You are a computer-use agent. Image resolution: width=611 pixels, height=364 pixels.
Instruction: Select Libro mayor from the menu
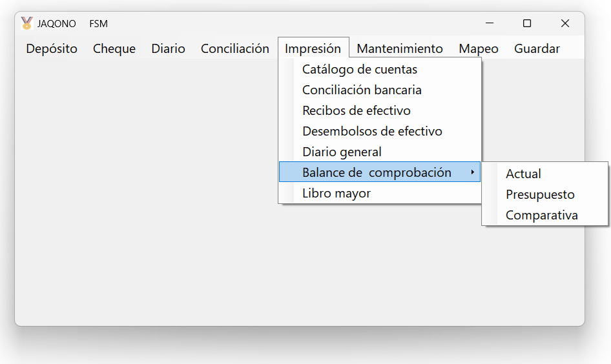337,193
